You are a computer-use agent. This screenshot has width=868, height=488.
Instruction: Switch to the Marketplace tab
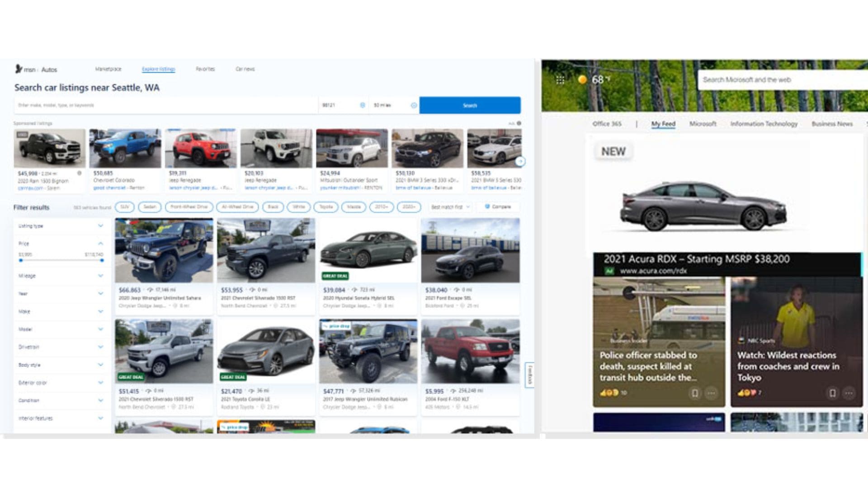coord(108,69)
